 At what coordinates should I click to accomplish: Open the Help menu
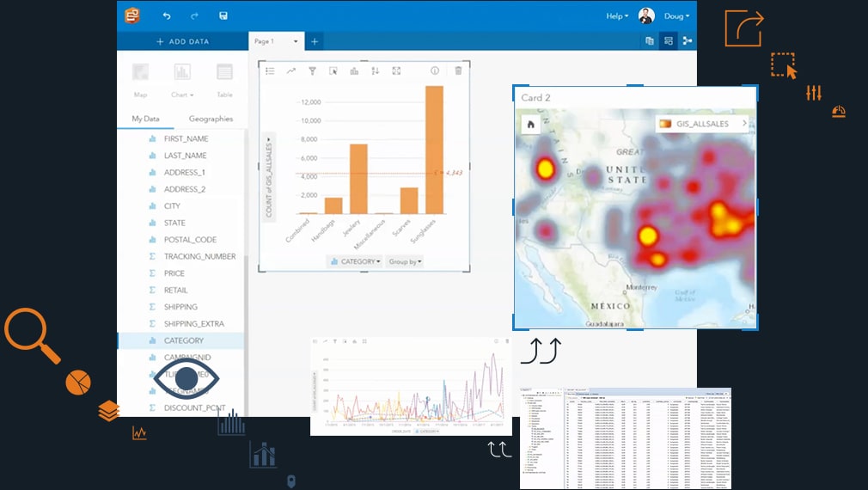617,16
